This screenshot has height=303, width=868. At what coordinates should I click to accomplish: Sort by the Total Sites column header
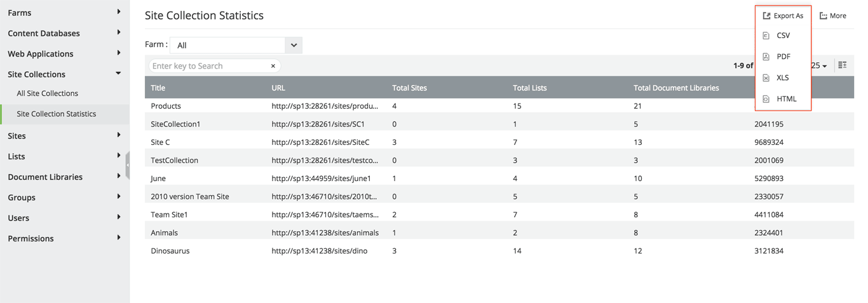click(x=409, y=88)
